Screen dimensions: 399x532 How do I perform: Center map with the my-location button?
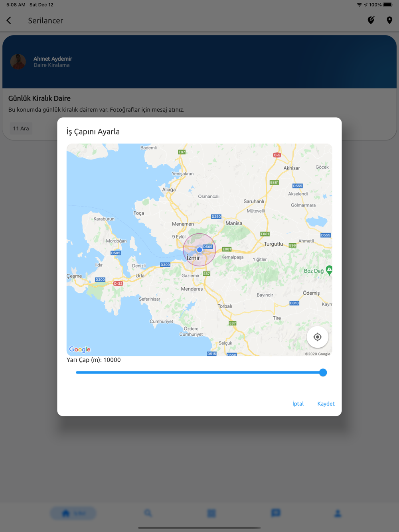pyautogui.click(x=318, y=337)
